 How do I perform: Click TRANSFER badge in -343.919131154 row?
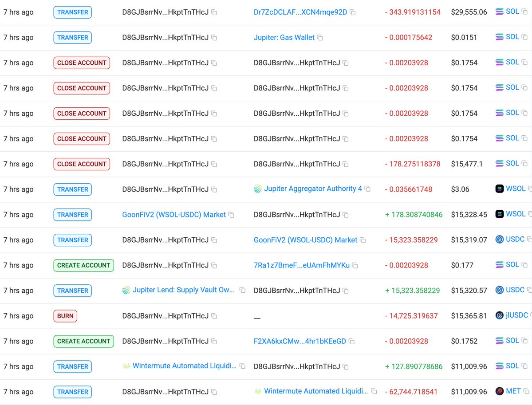pyautogui.click(x=73, y=12)
